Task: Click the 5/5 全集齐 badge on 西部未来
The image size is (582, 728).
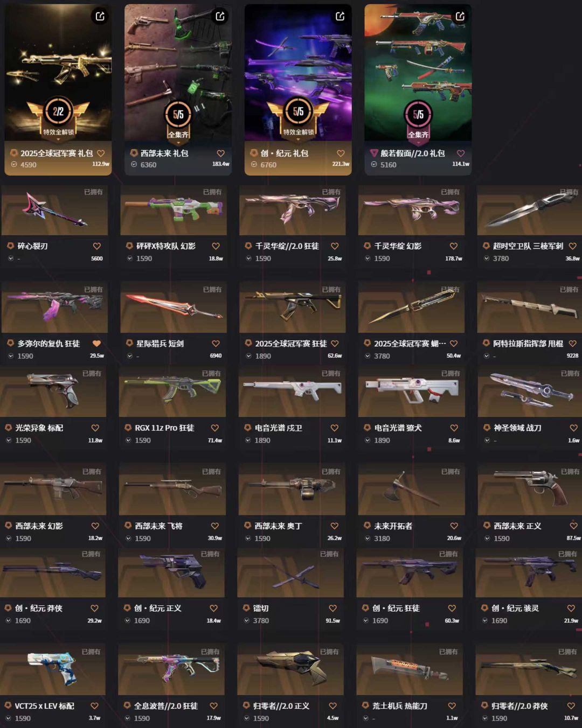Action: [178, 120]
